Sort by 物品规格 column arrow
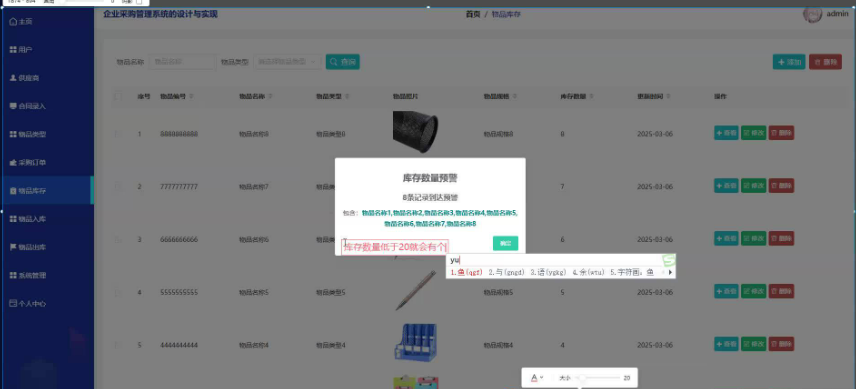Image resolution: width=856 pixels, height=389 pixels. pyautogui.click(x=515, y=97)
